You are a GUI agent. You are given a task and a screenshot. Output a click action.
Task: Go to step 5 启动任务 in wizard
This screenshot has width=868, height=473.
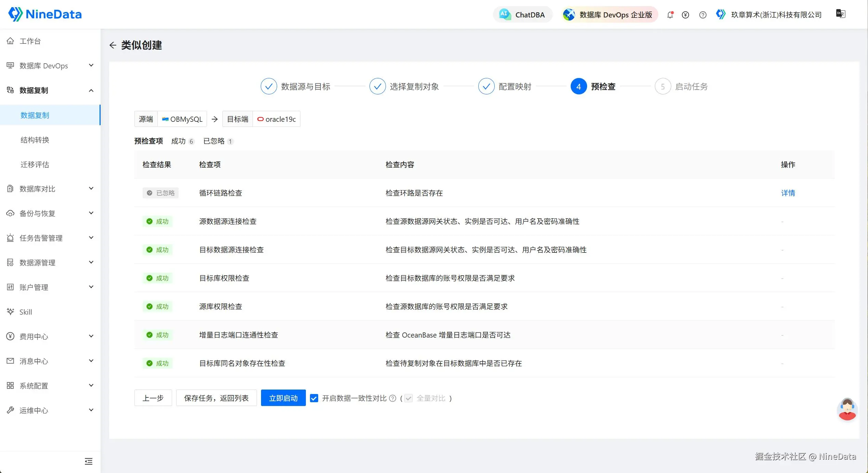tap(681, 87)
